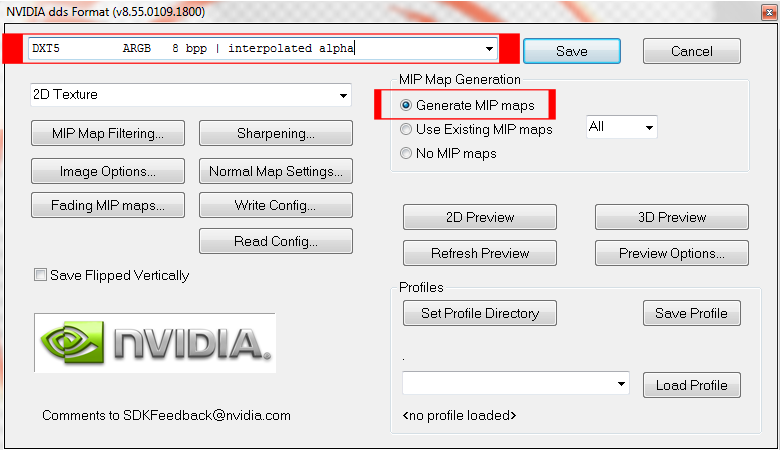Enable Save Flipped Vertically checkbox
780x450 pixels.
pos(40,275)
